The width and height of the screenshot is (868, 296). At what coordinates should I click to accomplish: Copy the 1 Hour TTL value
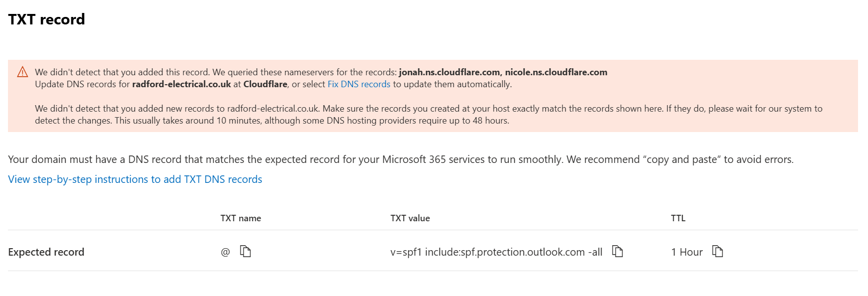click(x=717, y=251)
